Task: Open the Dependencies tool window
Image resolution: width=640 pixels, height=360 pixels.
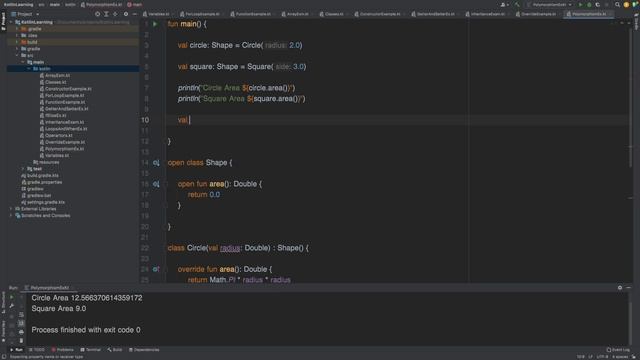Action: pyautogui.click(x=144, y=350)
